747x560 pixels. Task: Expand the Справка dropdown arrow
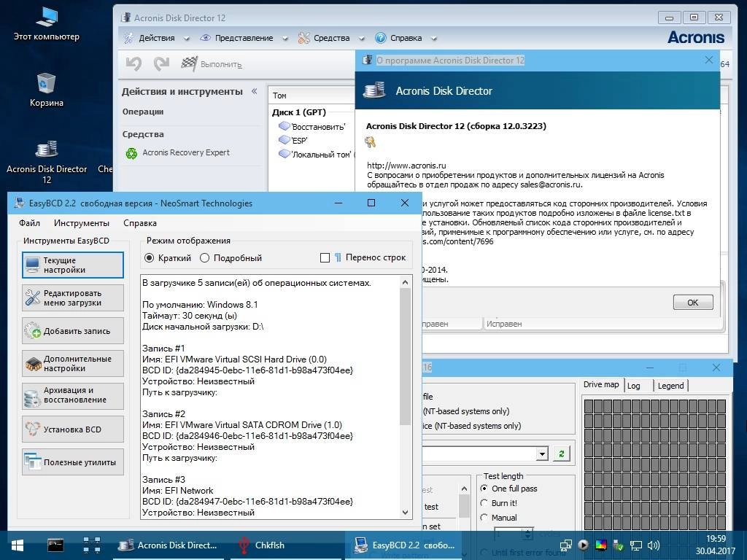point(434,39)
